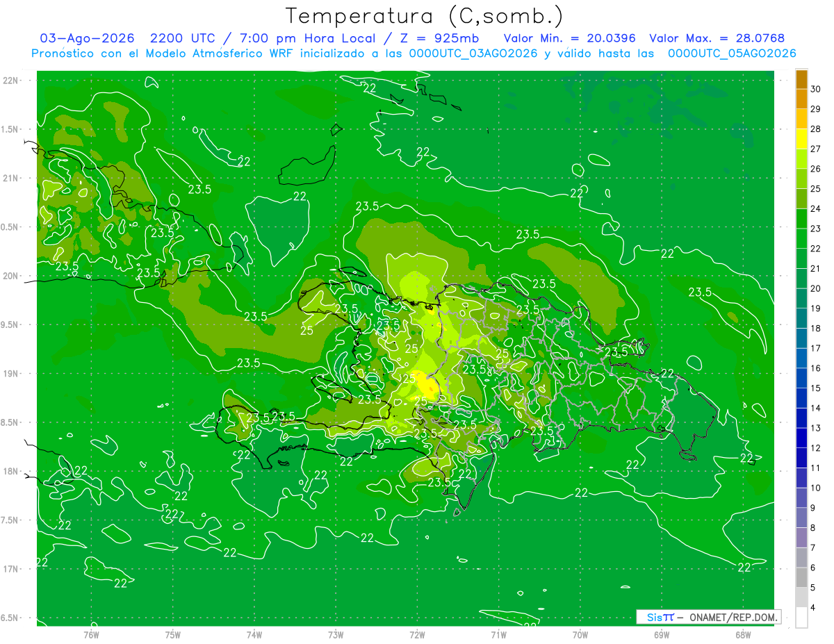
Task: Click the legend swatch between 25 and 26
Action: [x=801, y=179]
